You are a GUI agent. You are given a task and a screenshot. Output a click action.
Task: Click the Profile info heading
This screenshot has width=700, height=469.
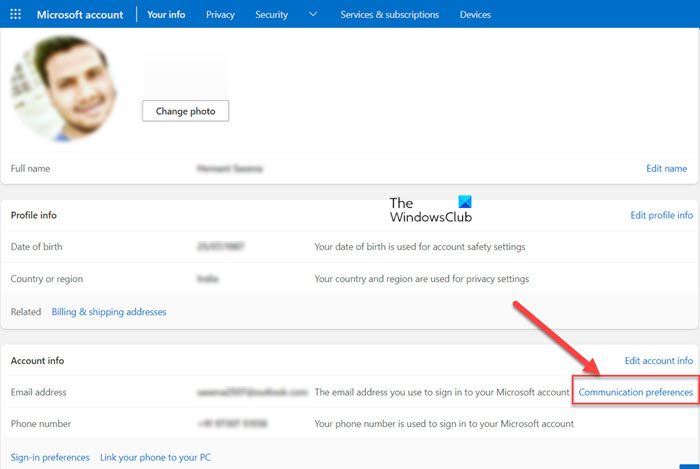pyautogui.click(x=34, y=215)
